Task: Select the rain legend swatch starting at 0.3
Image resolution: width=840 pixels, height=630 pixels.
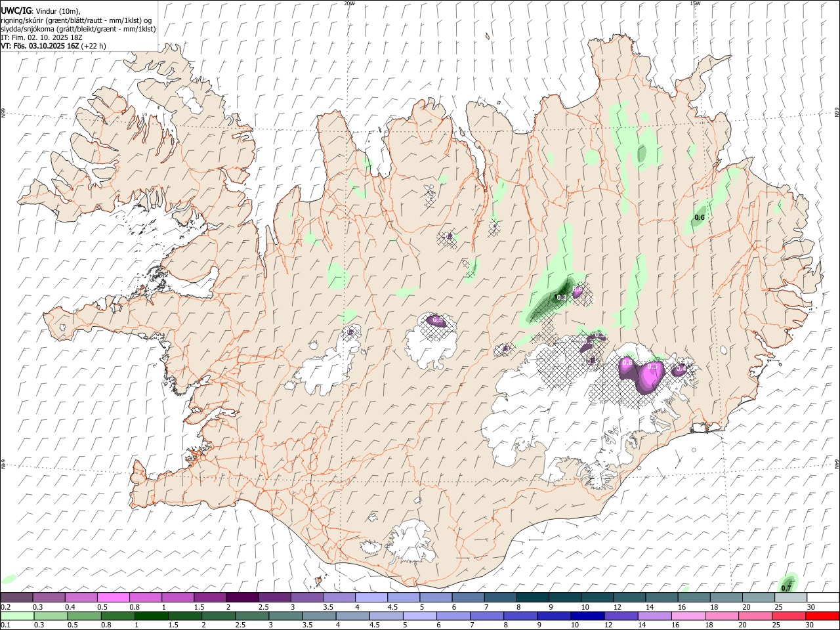Action: click(51, 616)
